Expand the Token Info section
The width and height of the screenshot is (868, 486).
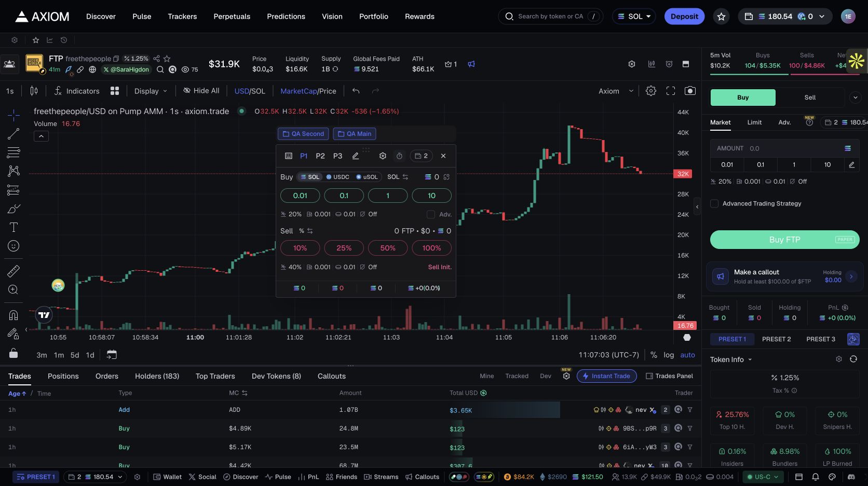[x=731, y=359]
